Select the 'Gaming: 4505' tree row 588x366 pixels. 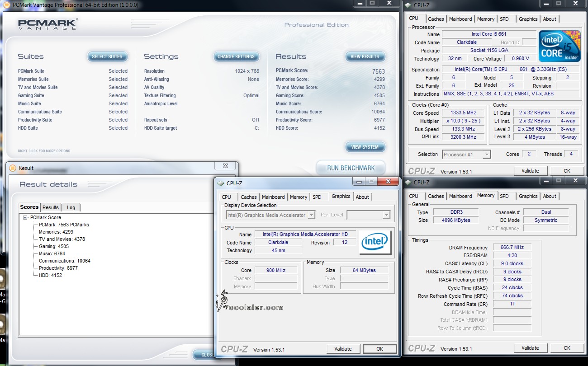click(54, 246)
